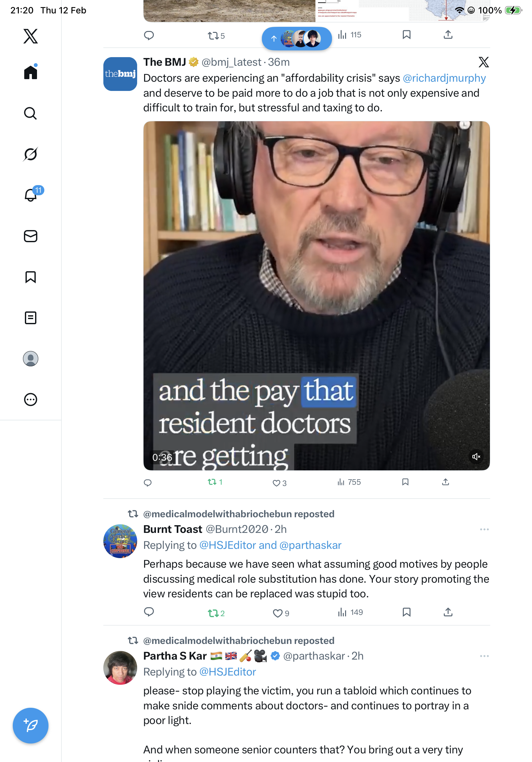This screenshot has height=762, width=532.
Task: Share the BMJ post
Action: (446, 482)
